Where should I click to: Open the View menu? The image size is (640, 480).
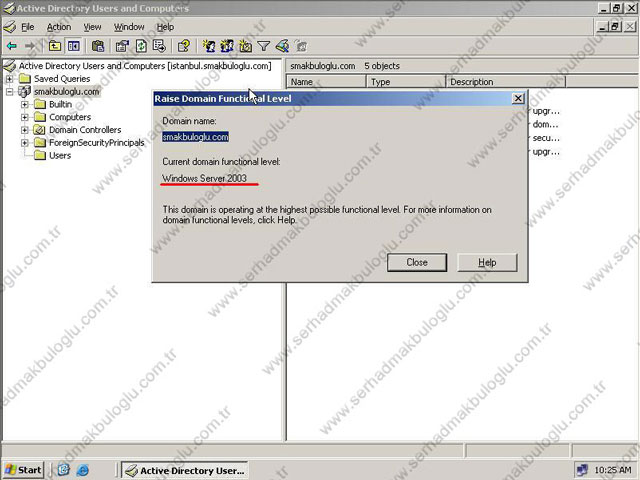point(92,27)
